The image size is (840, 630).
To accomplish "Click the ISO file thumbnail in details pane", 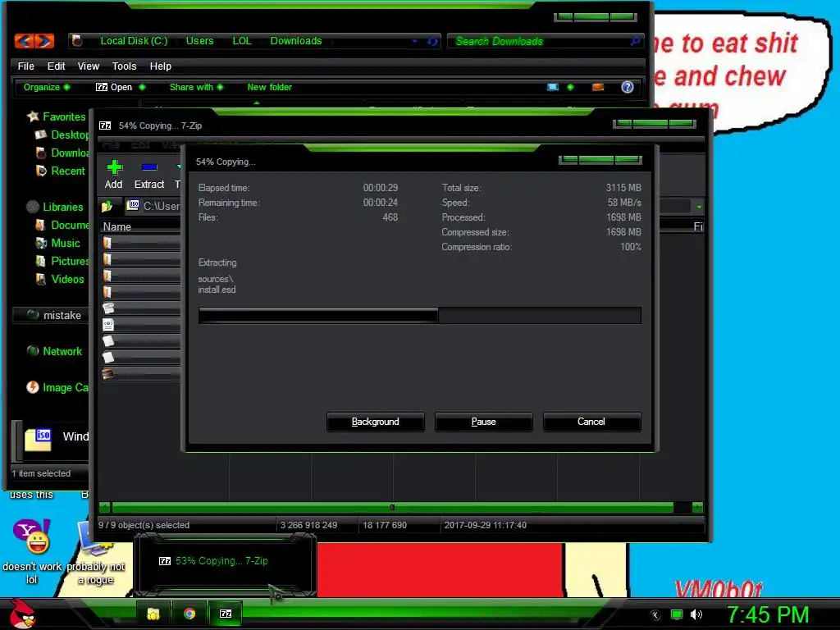I will [x=38, y=440].
